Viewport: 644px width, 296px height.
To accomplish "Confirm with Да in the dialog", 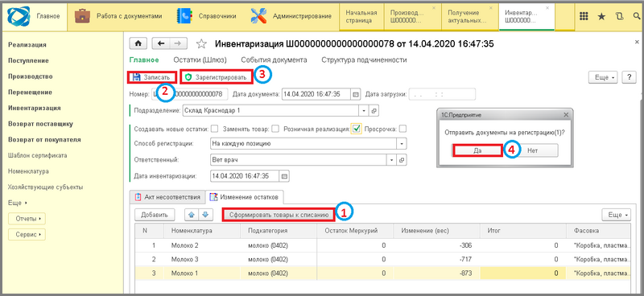I will pos(477,150).
